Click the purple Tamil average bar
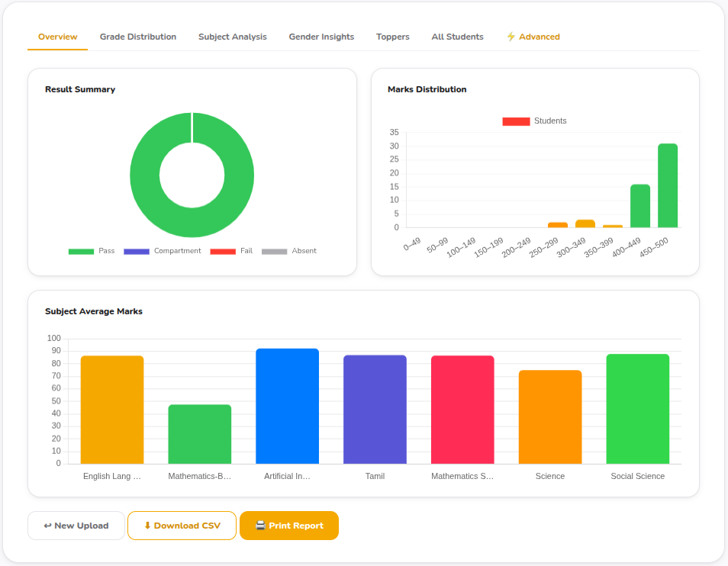The width and height of the screenshot is (728, 566). point(375,409)
